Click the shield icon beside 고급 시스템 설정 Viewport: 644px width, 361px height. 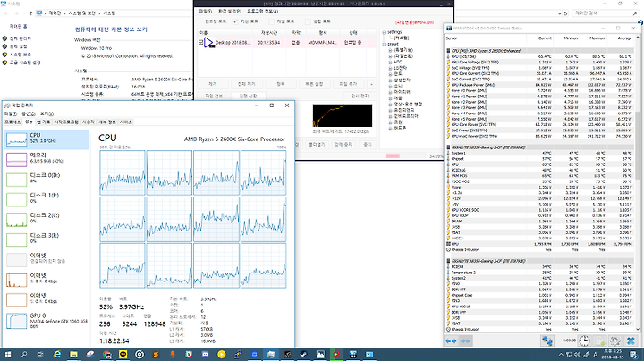click(5, 63)
